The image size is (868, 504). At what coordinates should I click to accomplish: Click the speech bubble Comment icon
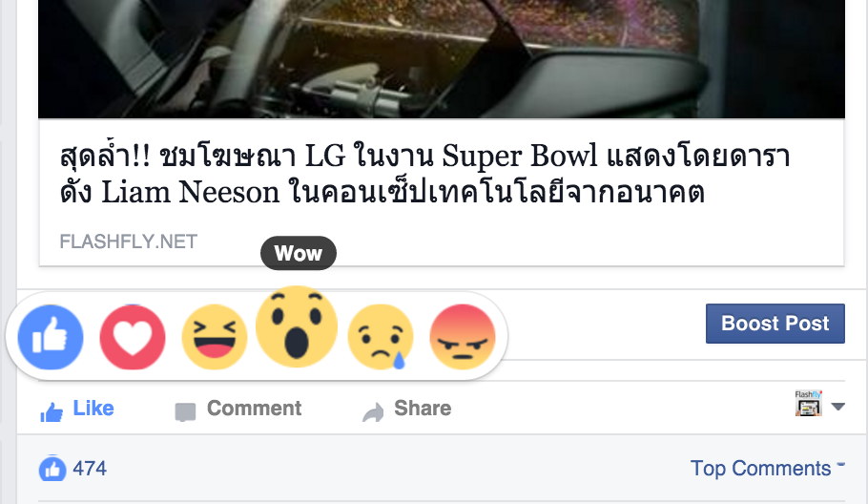point(185,411)
